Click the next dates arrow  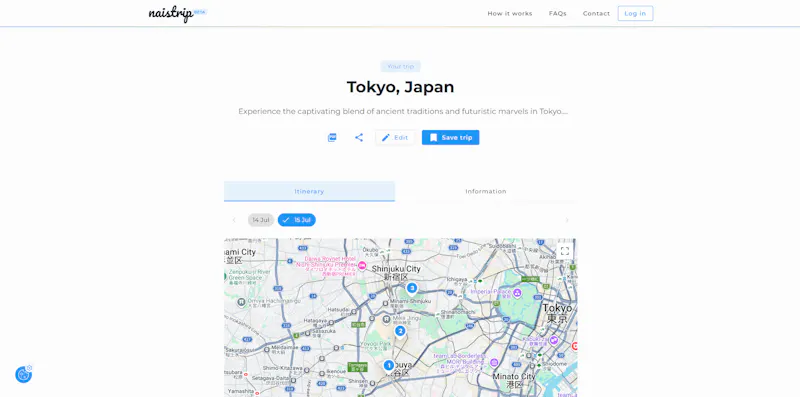coord(567,220)
